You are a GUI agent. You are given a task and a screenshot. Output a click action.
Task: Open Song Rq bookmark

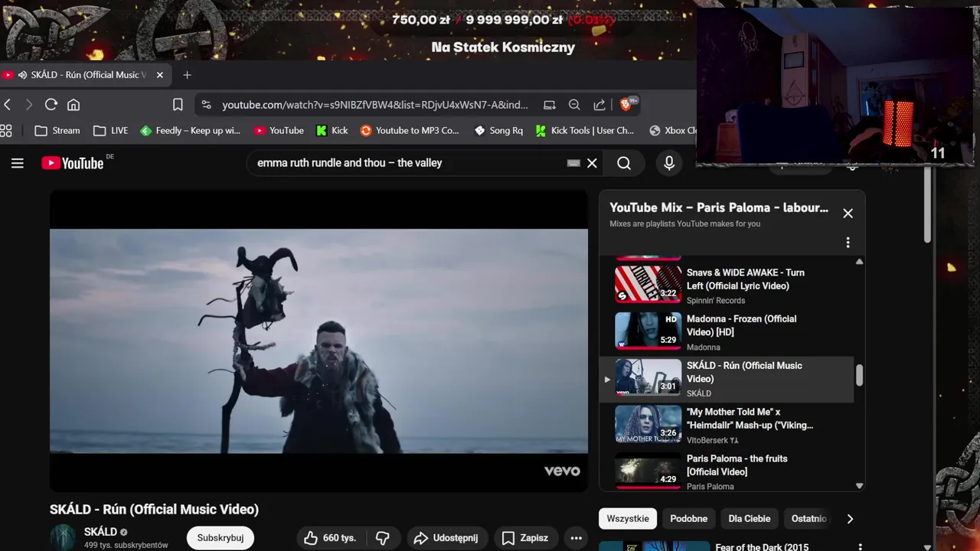point(498,131)
